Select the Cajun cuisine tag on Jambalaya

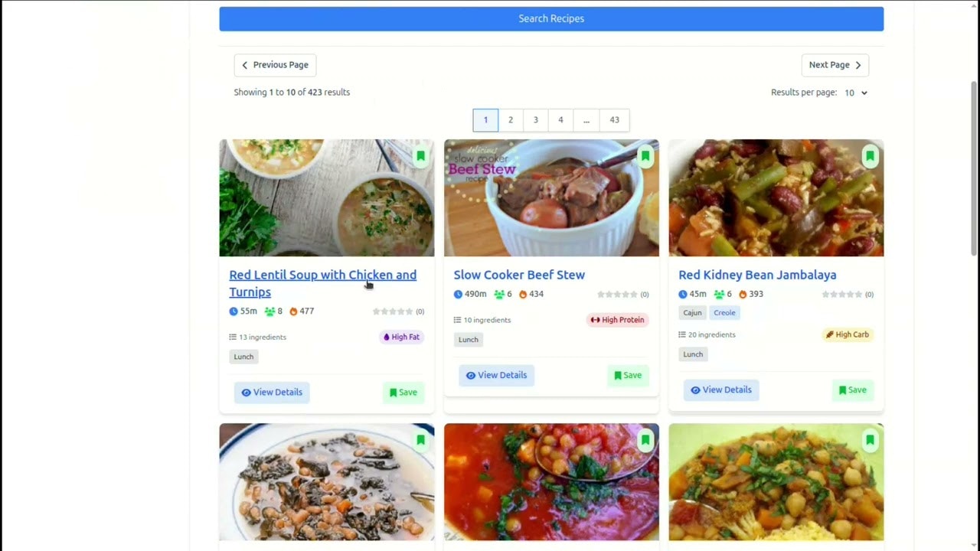point(692,312)
